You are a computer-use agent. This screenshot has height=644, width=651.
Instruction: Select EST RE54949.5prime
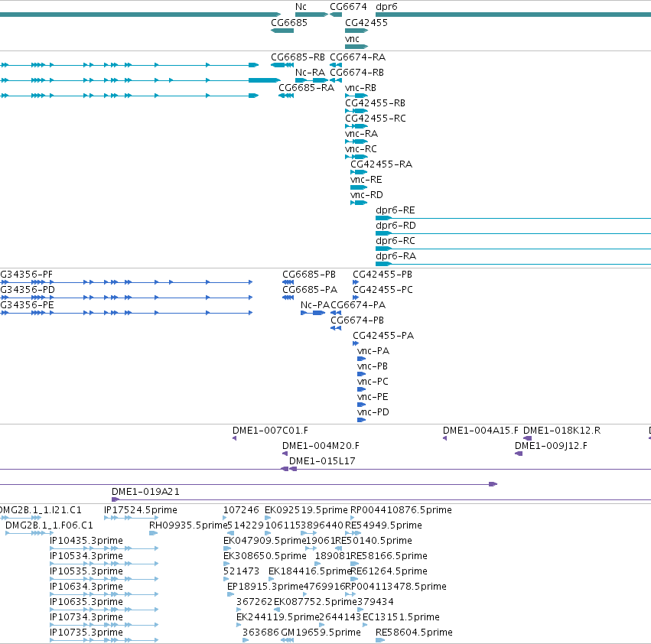pos(383,525)
